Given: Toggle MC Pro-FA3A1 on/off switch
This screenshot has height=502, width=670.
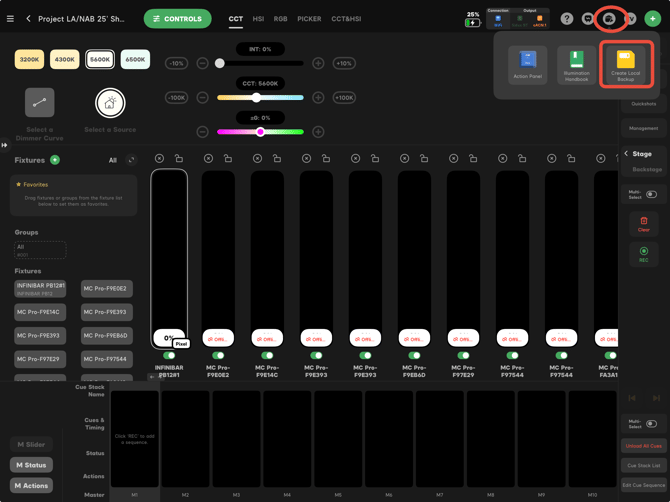Looking at the screenshot, I should (610, 355).
